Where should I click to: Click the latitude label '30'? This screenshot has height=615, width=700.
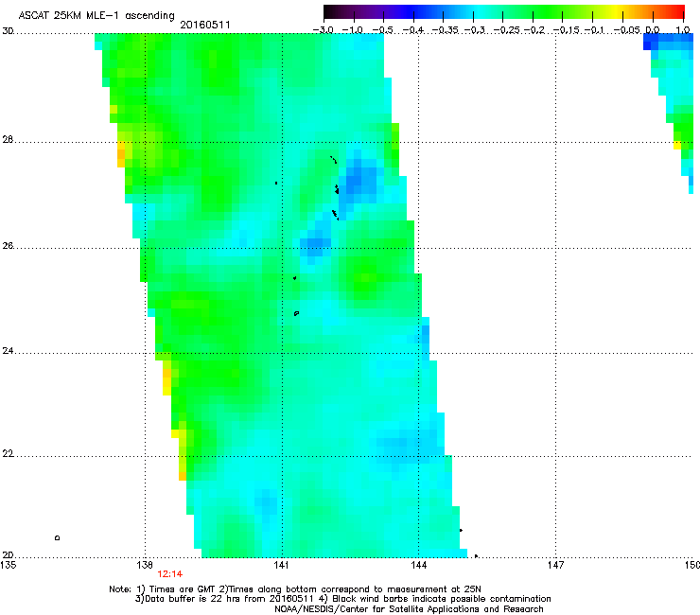click(x=8, y=31)
